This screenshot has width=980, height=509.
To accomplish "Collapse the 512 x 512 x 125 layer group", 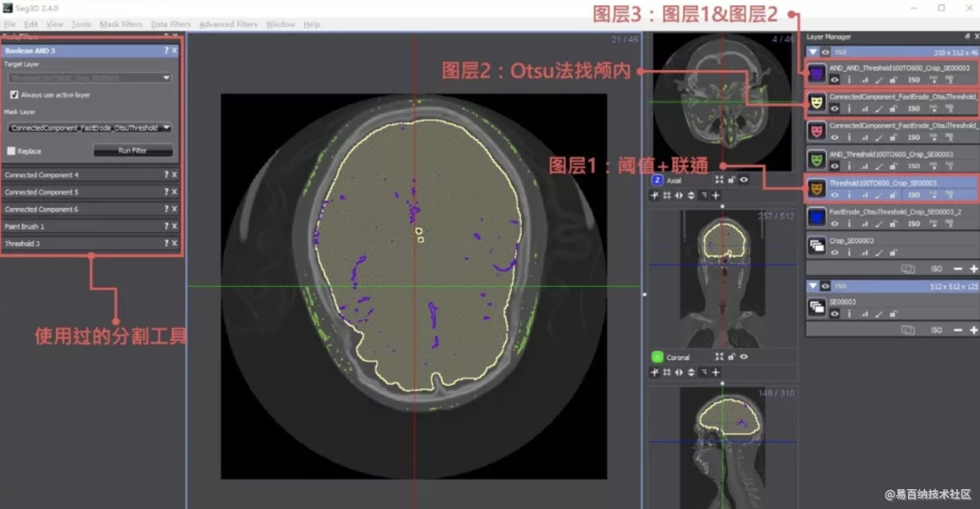I will [813, 286].
